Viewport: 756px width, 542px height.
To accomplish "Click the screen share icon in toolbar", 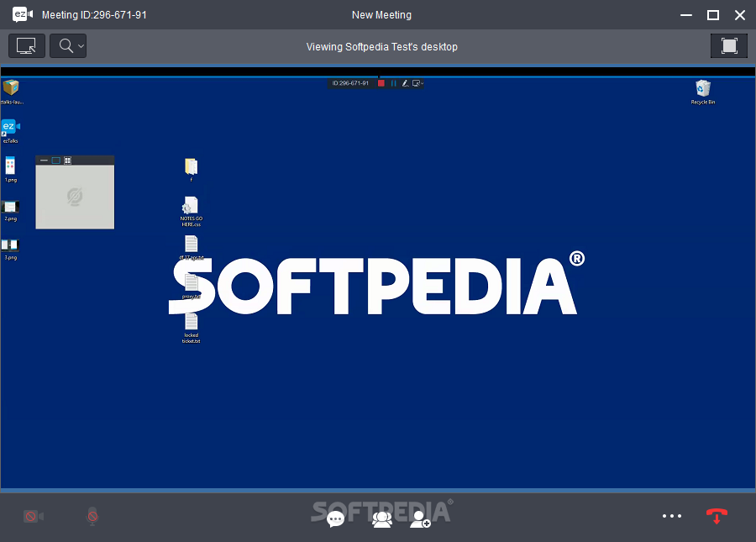I will point(27,46).
